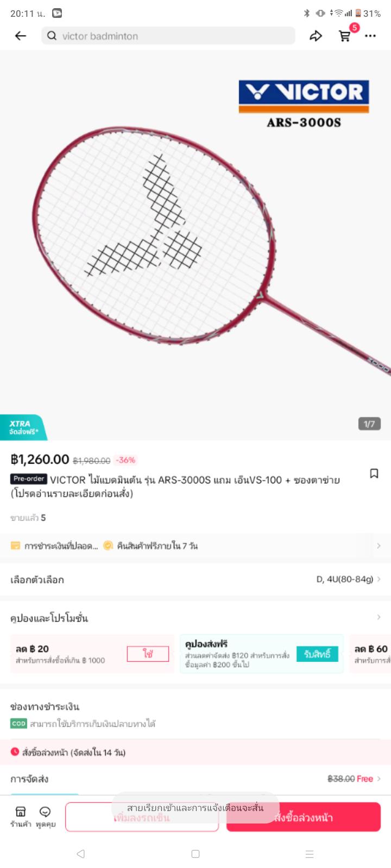Expand the shipping details row
The image size is (391, 868).
pyautogui.click(x=195, y=779)
